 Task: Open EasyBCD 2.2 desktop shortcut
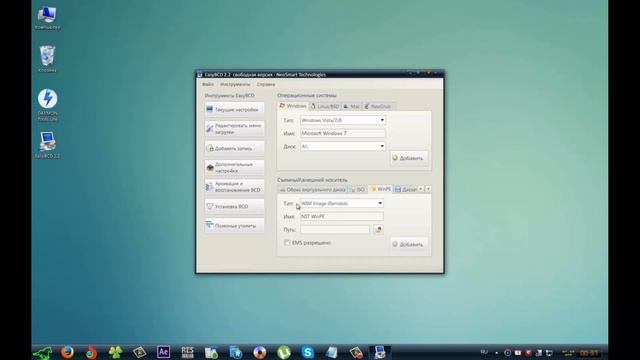(x=47, y=145)
